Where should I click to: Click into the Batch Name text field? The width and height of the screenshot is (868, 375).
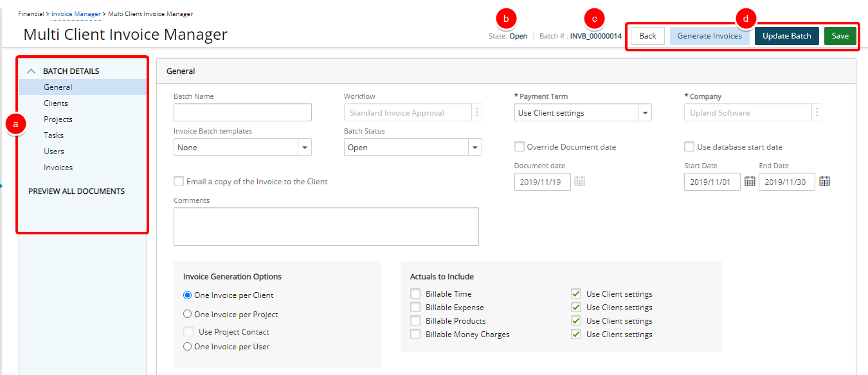(x=242, y=113)
